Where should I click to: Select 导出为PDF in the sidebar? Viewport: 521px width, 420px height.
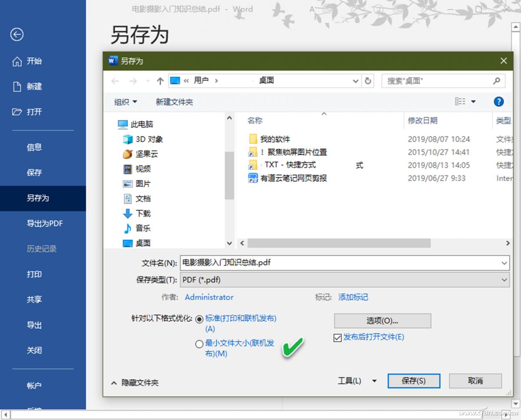(x=45, y=224)
